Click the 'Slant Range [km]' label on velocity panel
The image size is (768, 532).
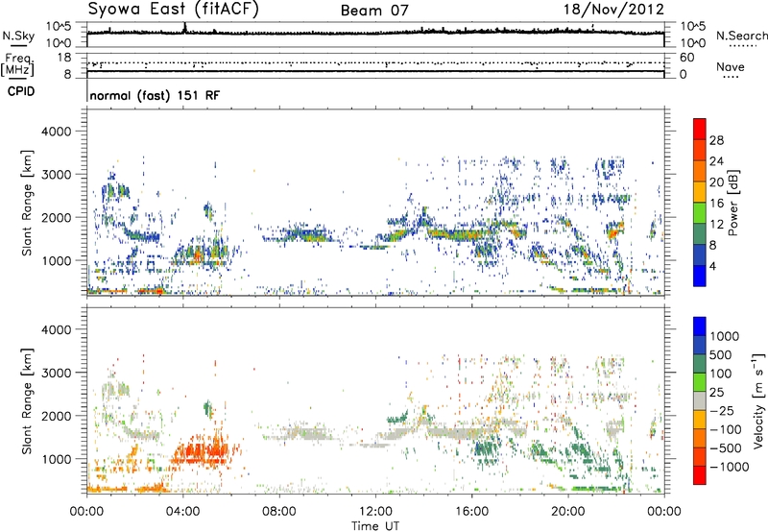click(x=27, y=400)
